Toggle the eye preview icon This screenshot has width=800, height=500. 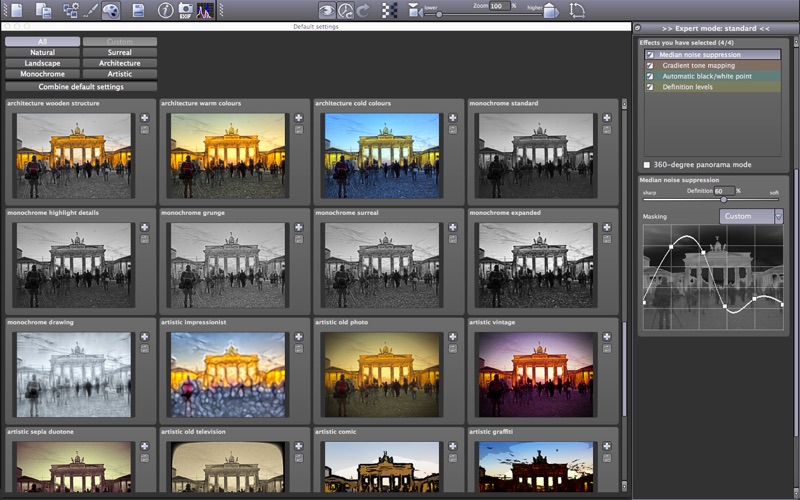coord(327,10)
